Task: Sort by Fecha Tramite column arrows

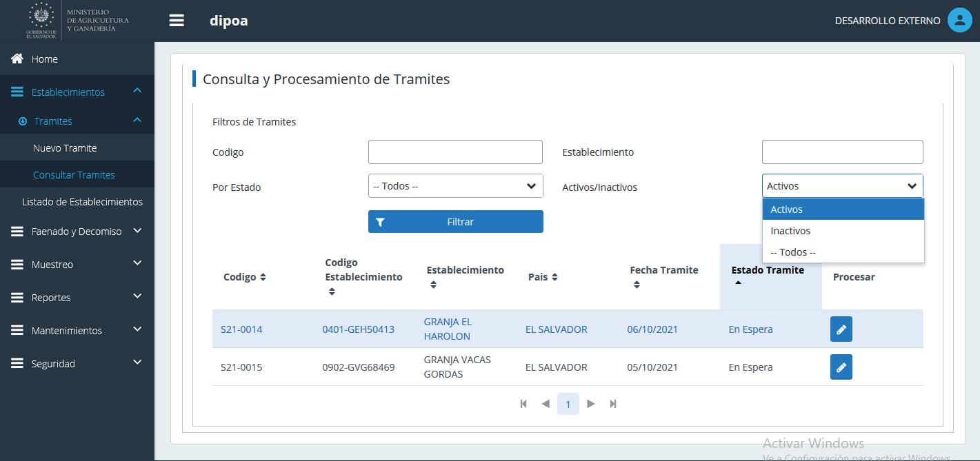Action: pos(637,285)
